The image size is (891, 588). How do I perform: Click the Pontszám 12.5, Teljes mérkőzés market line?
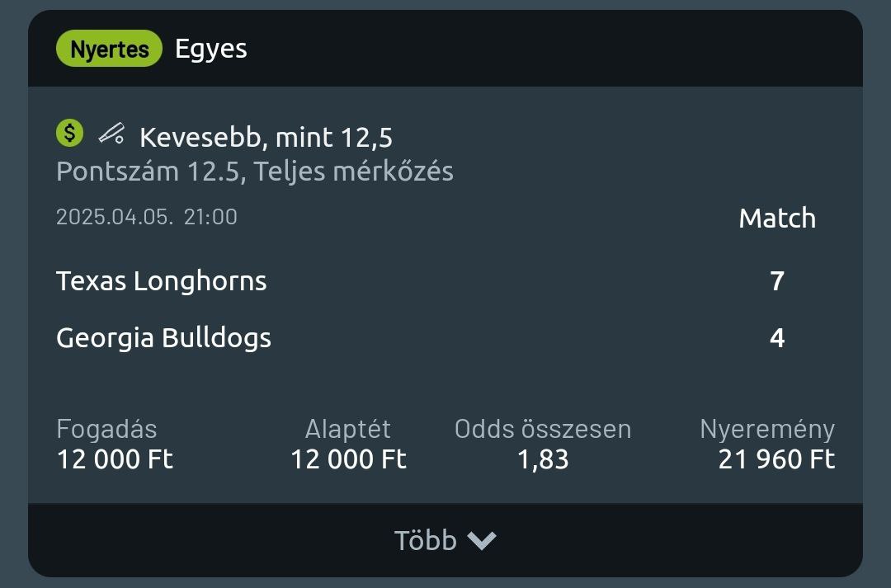(x=255, y=172)
